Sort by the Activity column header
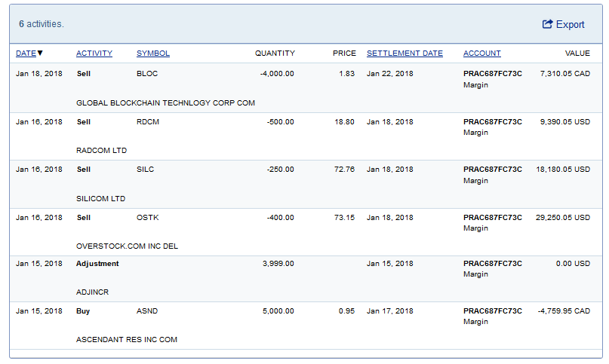 coord(94,54)
